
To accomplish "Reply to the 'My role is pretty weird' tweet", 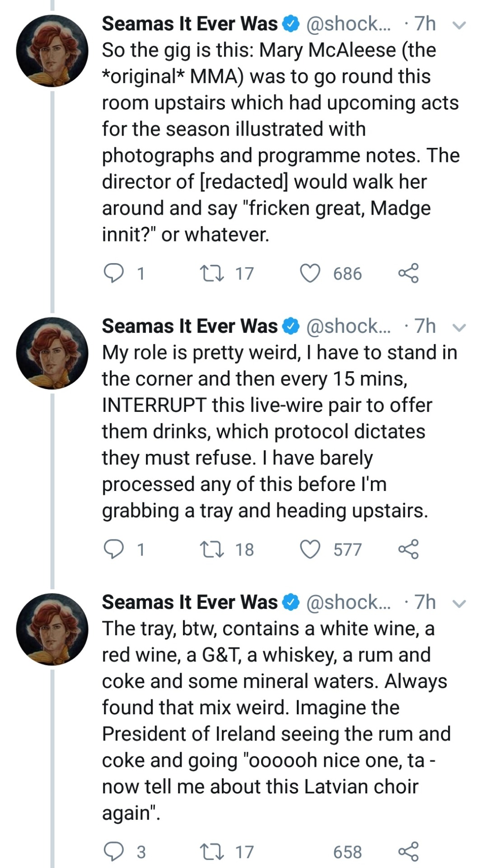I will (113, 549).
